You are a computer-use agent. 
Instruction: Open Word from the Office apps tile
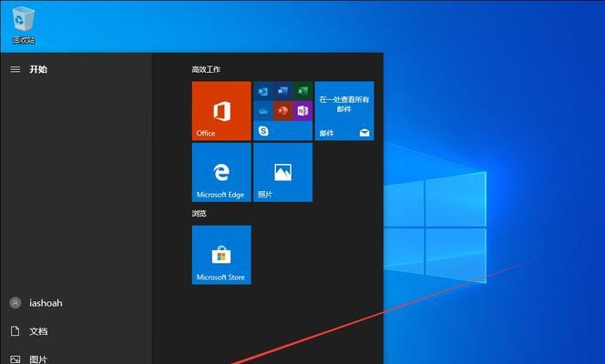pos(282,91)
